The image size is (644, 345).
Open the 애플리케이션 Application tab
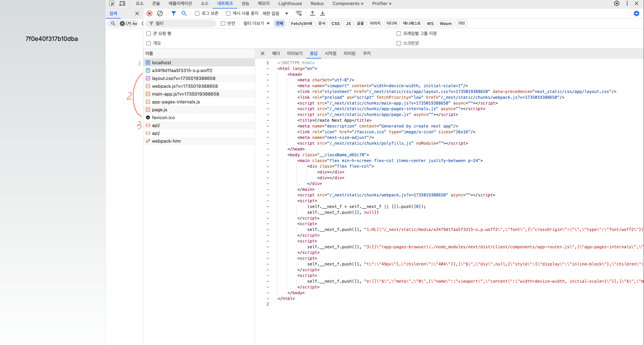180,3
